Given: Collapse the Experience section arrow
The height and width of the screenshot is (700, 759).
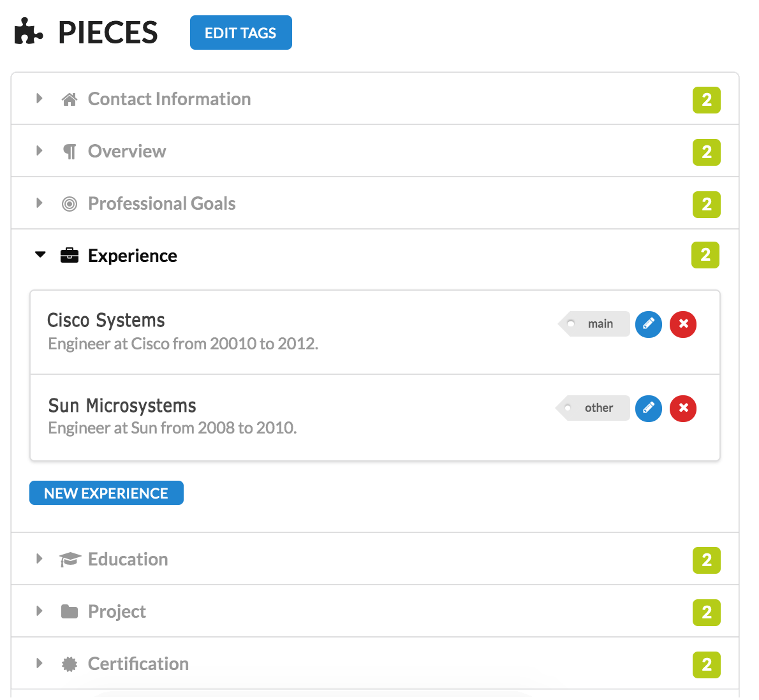Looking at the screenshot, I should click(x=40, y=254).
